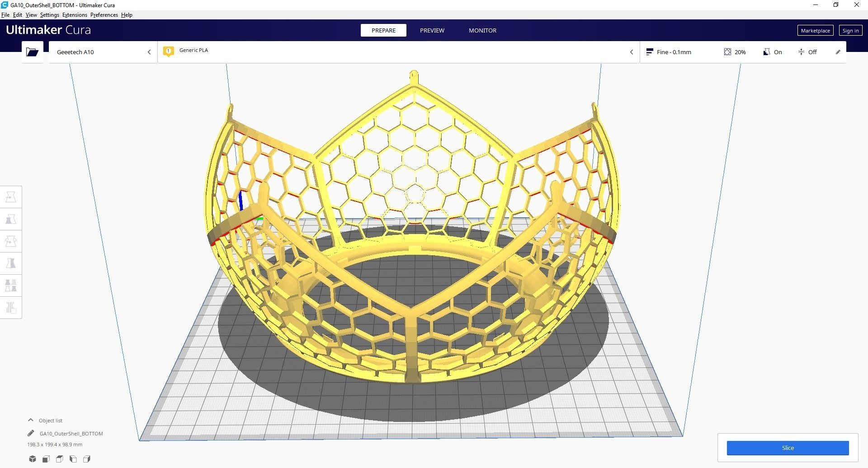
Task: Open the Help menu
Action: [x=127, y=15]
